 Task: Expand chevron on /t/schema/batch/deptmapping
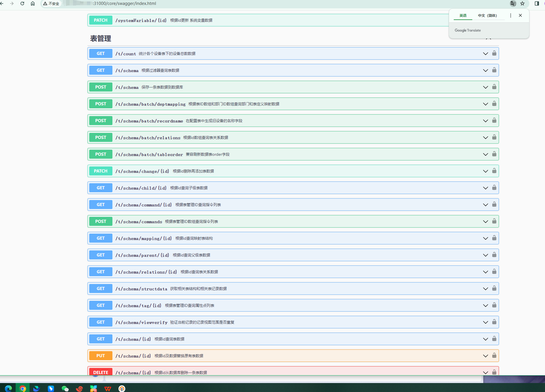(x=486, y=104)
